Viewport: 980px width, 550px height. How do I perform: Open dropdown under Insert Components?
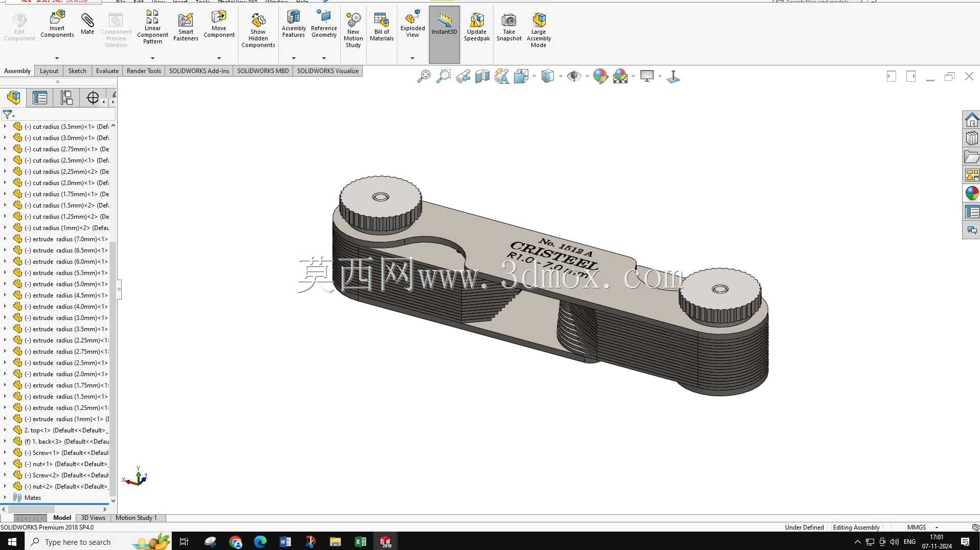57,58
